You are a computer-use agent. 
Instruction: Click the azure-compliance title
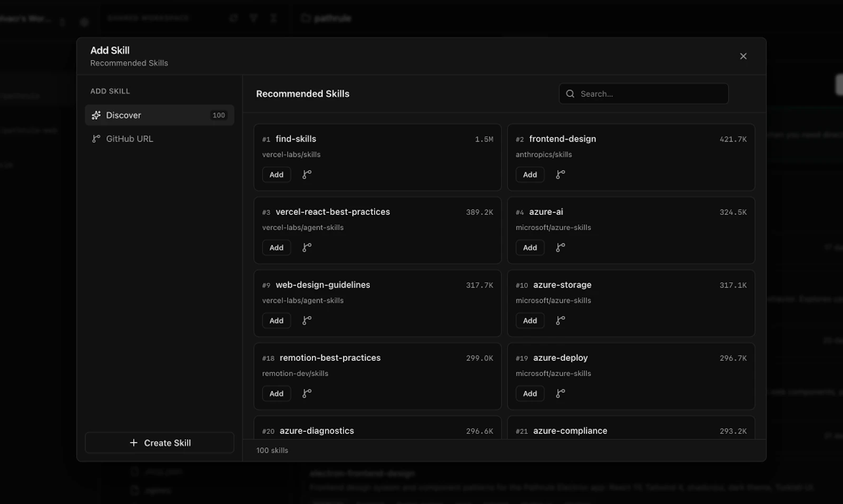pos(570,431)
